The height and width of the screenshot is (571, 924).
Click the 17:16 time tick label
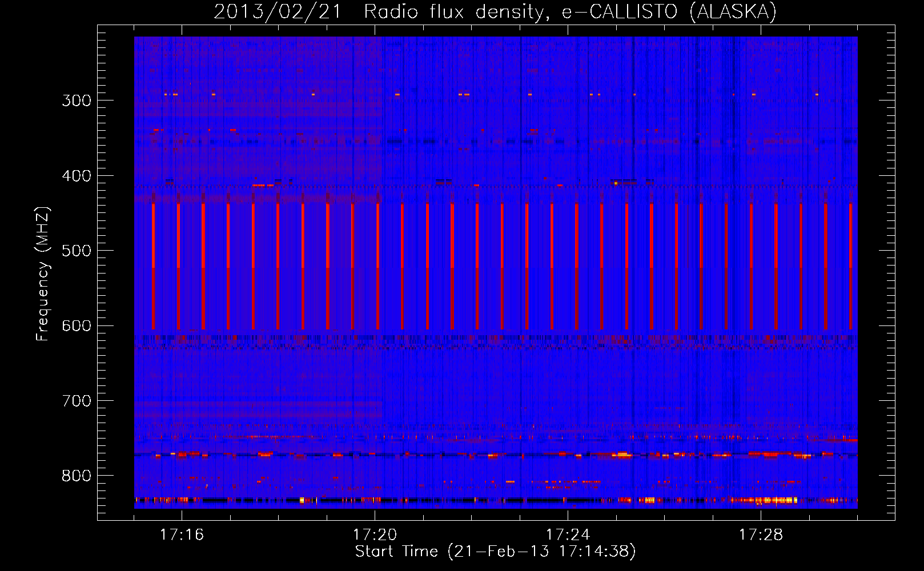[x=182, y=535]
